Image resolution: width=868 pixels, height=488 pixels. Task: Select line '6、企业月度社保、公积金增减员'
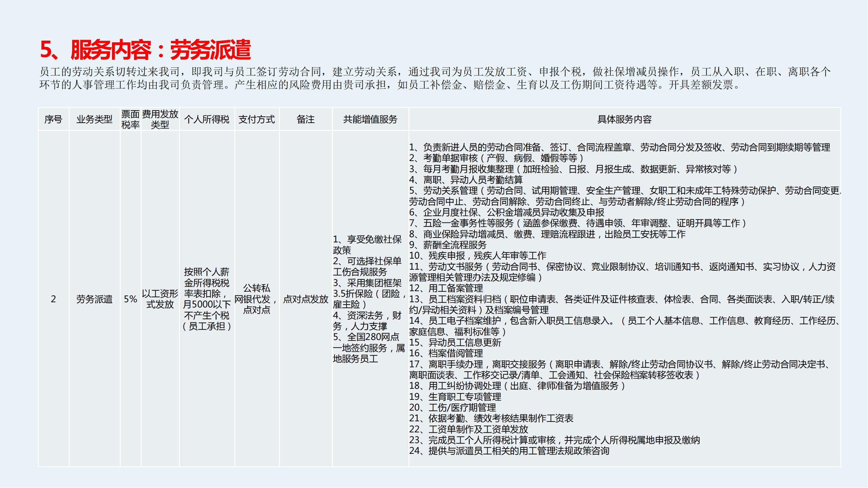(x=507, y=212)
